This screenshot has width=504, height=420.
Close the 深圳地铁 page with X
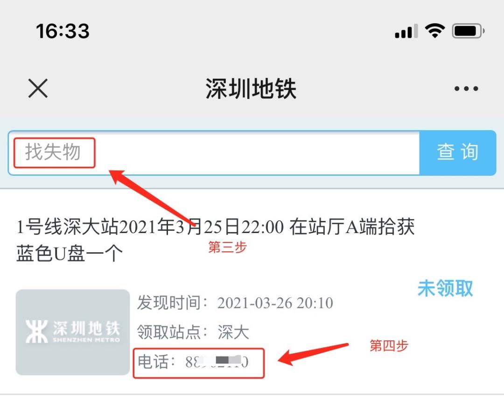tap(38, 88)
